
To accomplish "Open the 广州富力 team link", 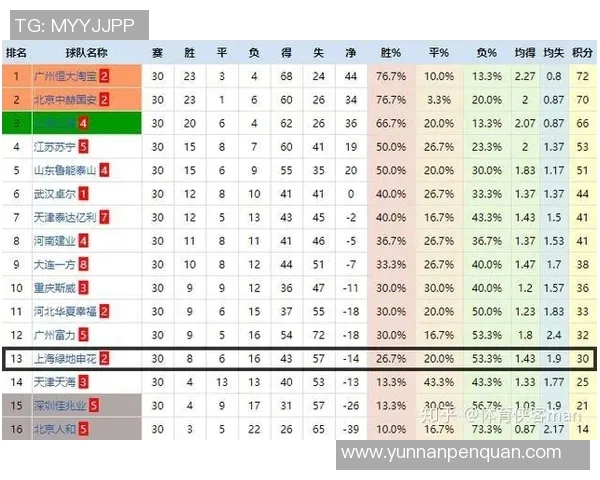I will 55,335.
